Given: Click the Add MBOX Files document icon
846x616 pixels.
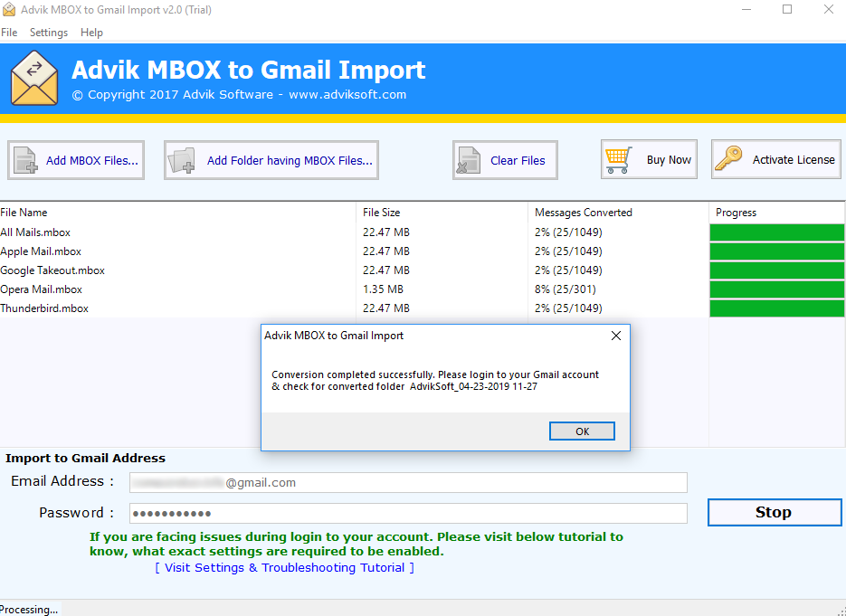Looking at the screenshot, I should tap(25, 160).
